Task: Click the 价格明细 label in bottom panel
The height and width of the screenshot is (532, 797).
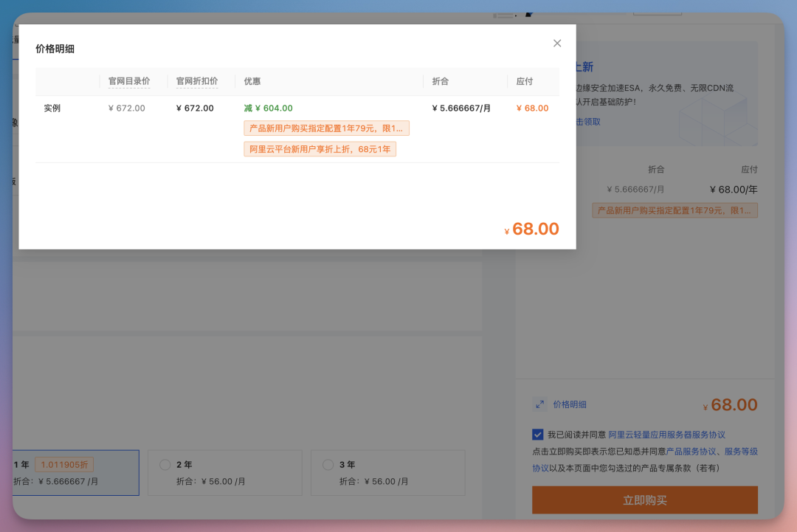Action: [569, 404]
